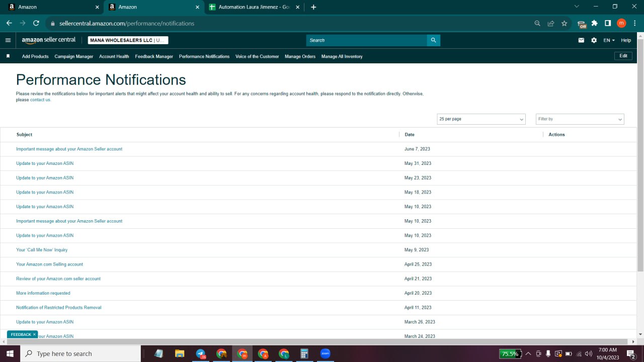Image resolution: width=644 pixels, height=362 pixels.
Task: Click the site lock icon in address bar
Action: click(52, 24)
